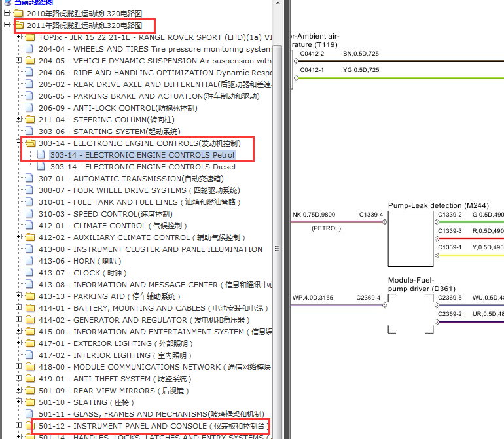Click folder icon for 211-04 Steering Column

30,119
